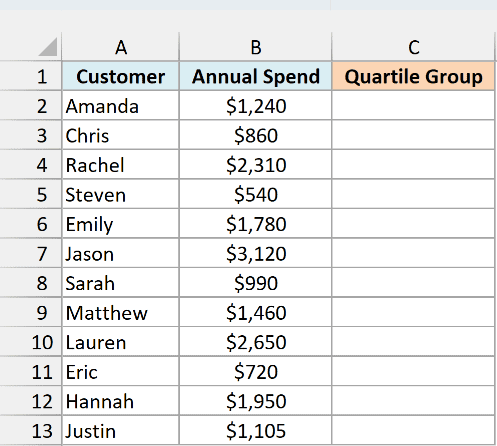Select empty Quartile Group cell for Rachel
This screenshot has width=497, height=446.
[413, 164]
